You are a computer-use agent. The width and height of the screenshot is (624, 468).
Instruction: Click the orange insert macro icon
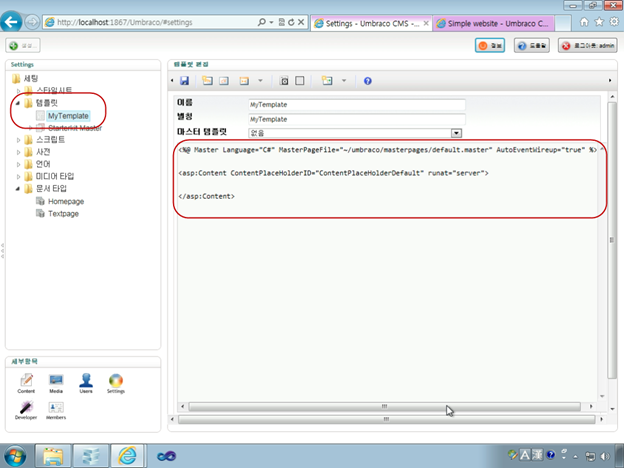tap(244, 81)
